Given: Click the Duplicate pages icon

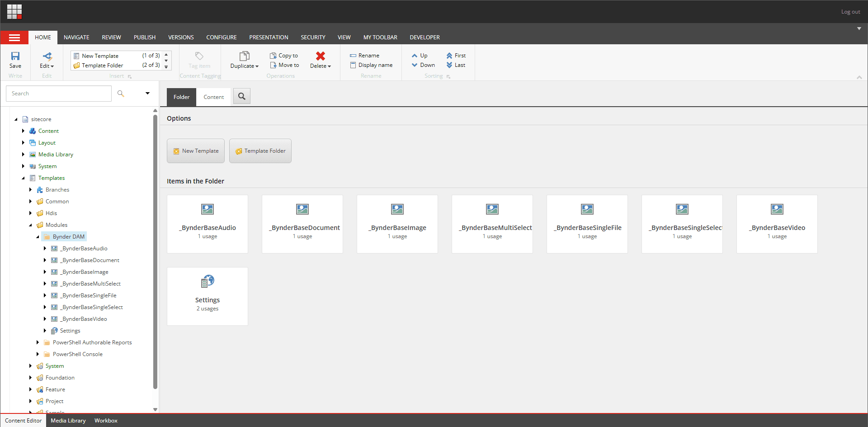Looking at the screenshot, I should click(x=244, y=56).
